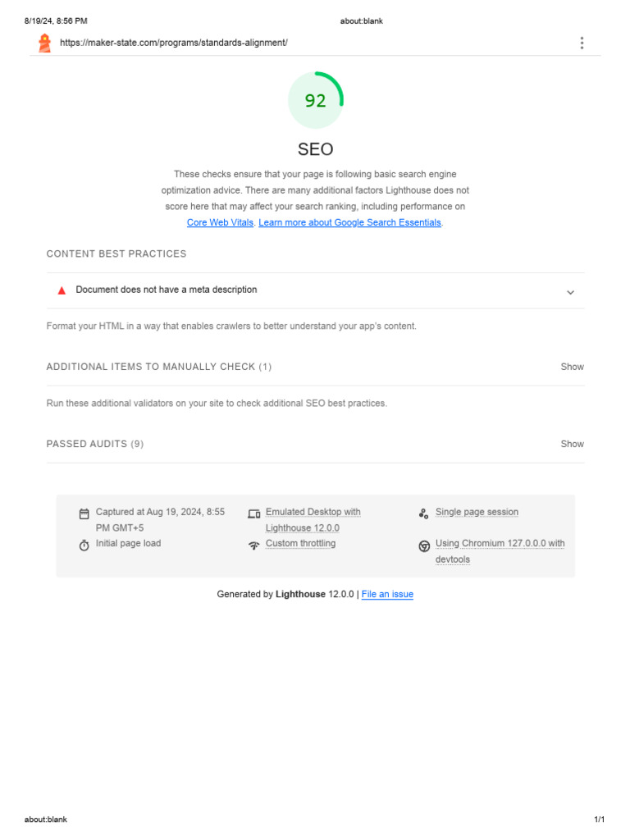
Task: Show additional items to manually check
Action: tap(572, 367)
